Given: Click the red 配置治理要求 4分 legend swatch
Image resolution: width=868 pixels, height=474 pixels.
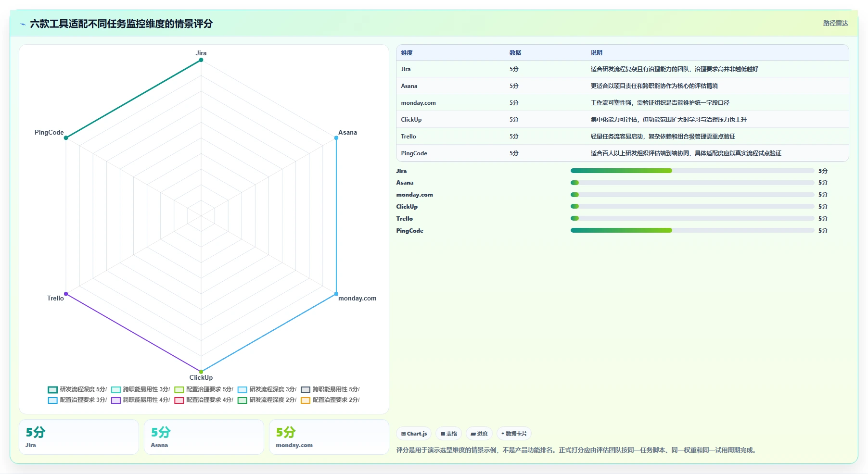Looking at the screenshot, I should (179, 400).
